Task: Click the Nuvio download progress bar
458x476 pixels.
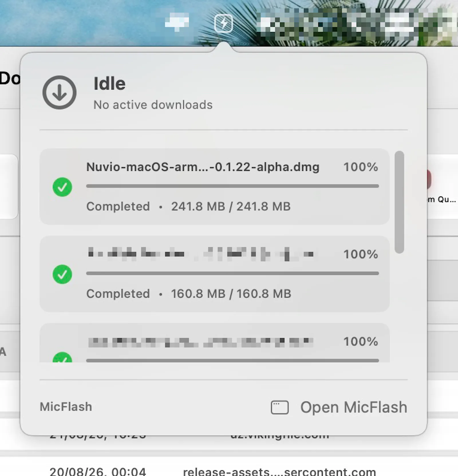Action: [x=232, y=186]
